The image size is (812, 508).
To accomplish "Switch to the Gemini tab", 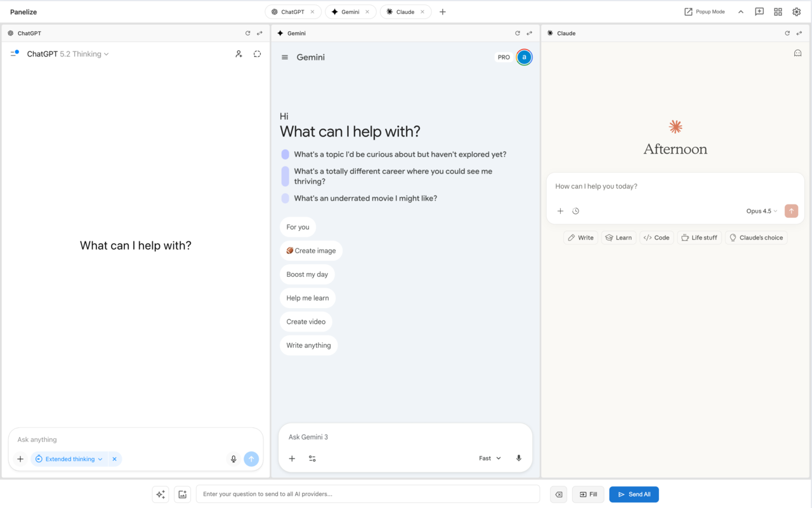I will pos(350,11).
